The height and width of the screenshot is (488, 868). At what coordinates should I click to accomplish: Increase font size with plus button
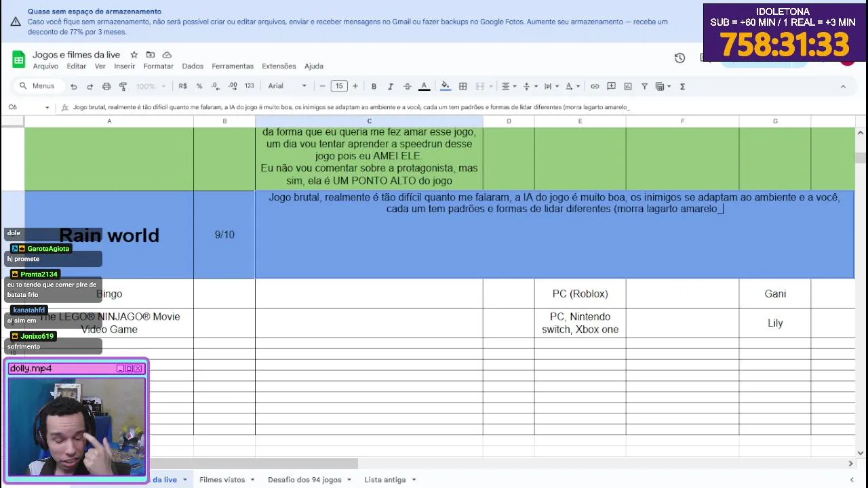355,86
